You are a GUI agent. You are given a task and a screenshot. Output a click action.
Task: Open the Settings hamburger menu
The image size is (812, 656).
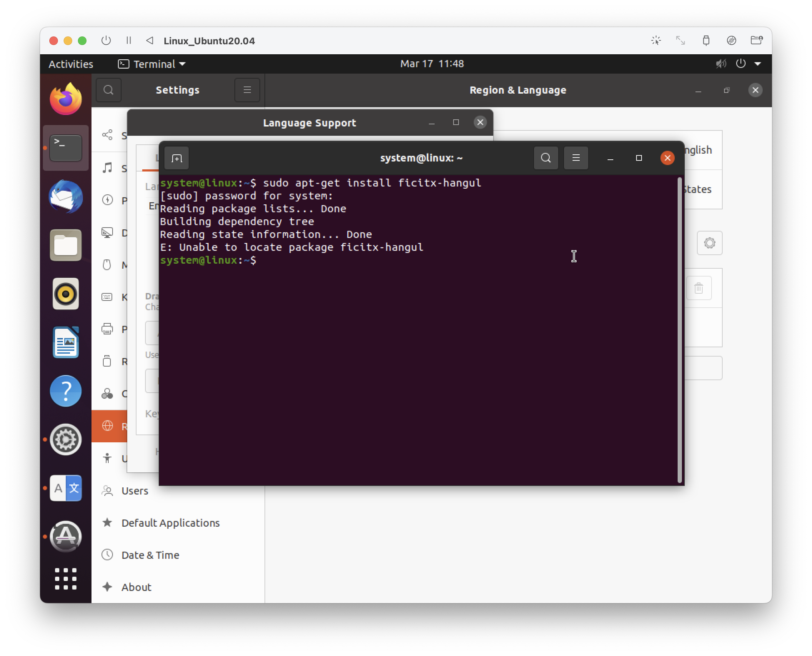click(x=247, y=90)
